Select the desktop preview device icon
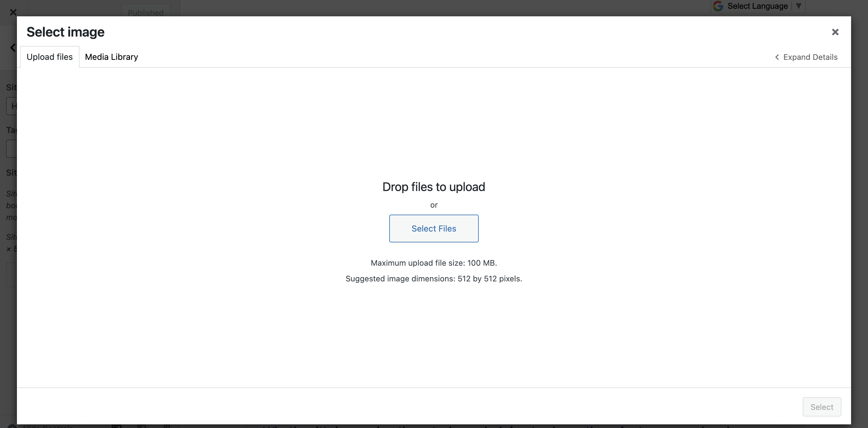This screenshot has width=868, height=428. pos(117,426)
